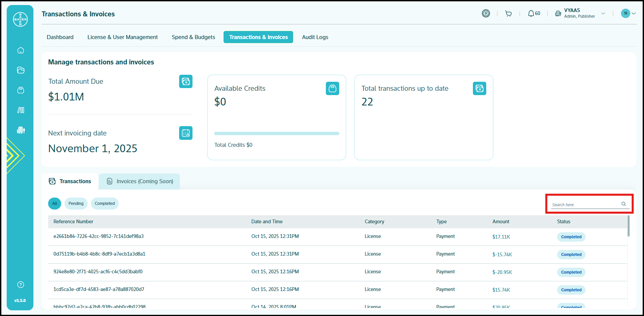The width and height of the screenshot is (644, 316).
Task: Filter transactions by Pending
Action: click(x=76, y=204)
